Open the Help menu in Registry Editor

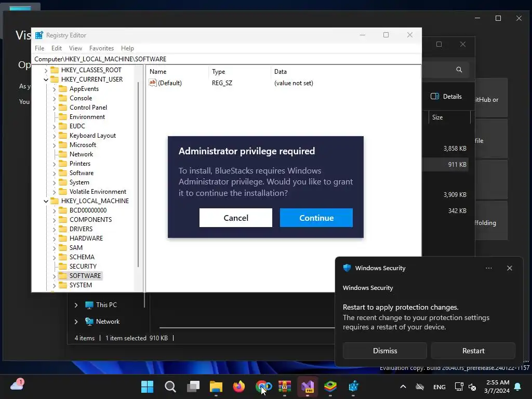tap(127, 48)
